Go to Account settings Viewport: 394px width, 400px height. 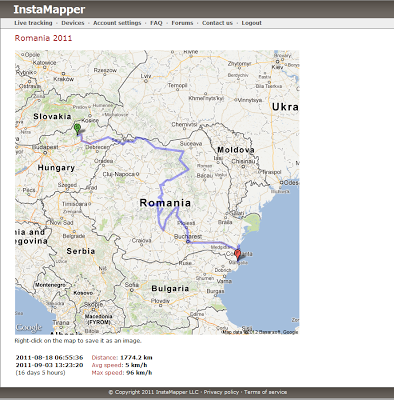[x=117, y=23]
